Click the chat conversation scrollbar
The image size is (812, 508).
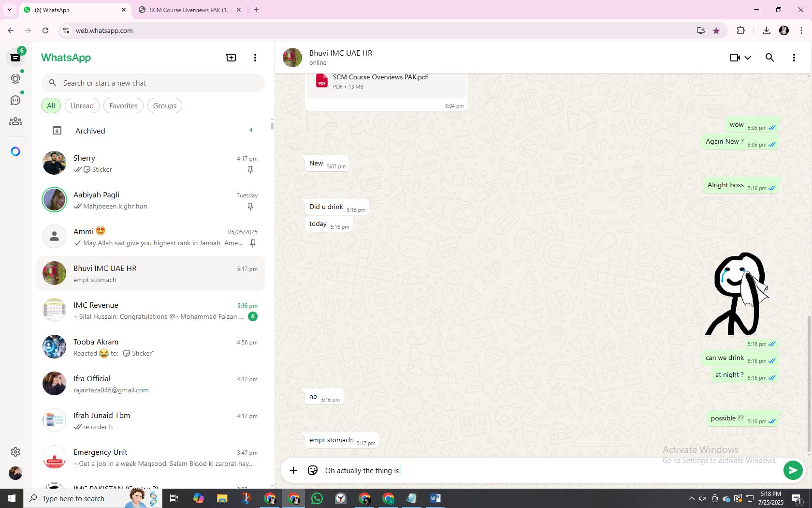click(809, 385)
